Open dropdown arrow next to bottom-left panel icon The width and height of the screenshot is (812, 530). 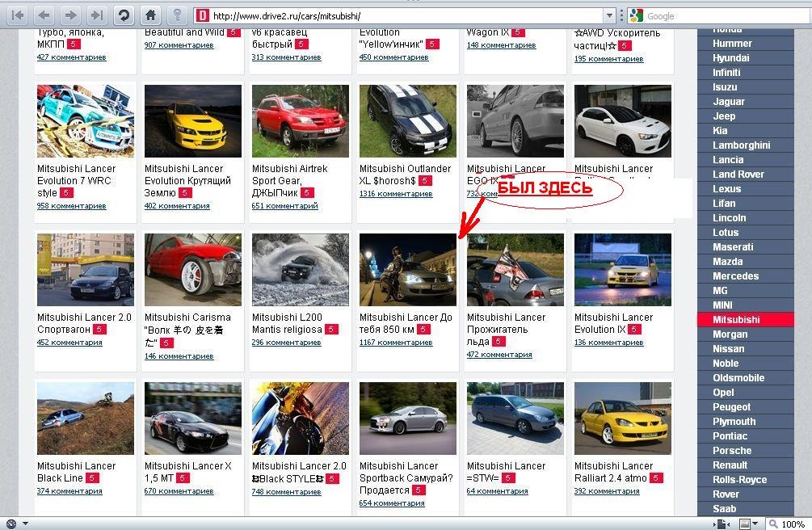tap(25, 524)
